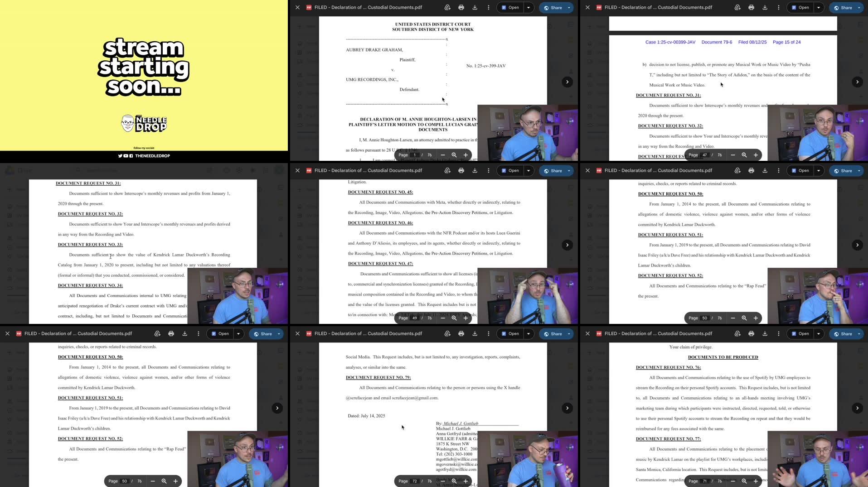Click page number field showing 49

coord(414,318)
